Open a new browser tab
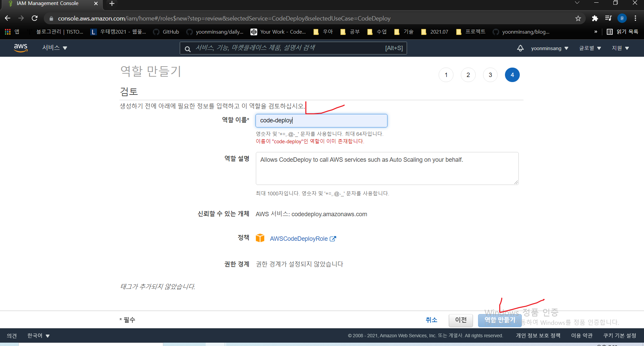644x346 pixels. (112, 4)
